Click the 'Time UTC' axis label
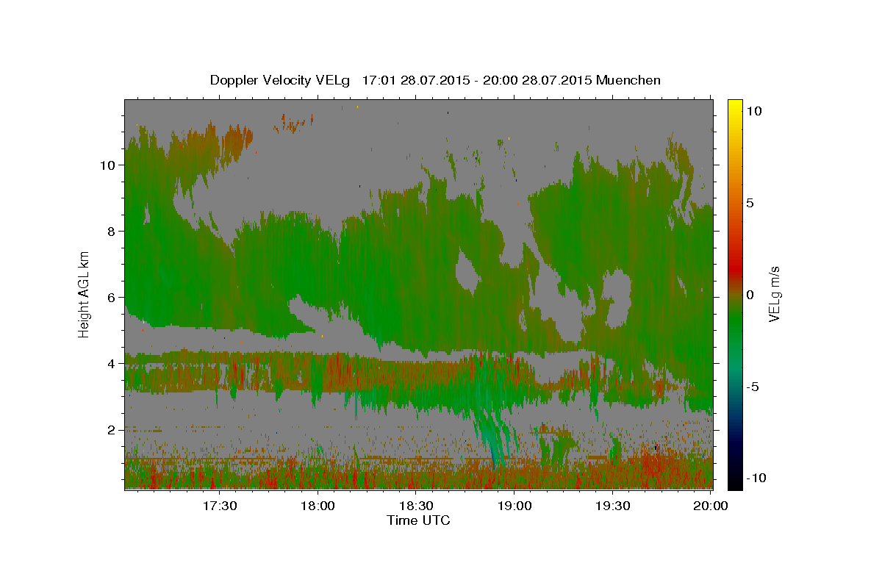Screen dimensions: 882x588 tap(418, 520)
